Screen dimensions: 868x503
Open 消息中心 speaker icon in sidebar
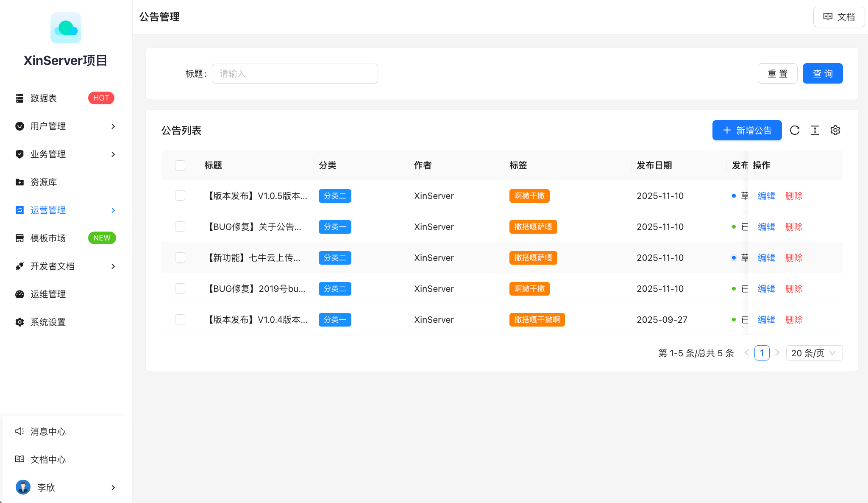point(19,431)
